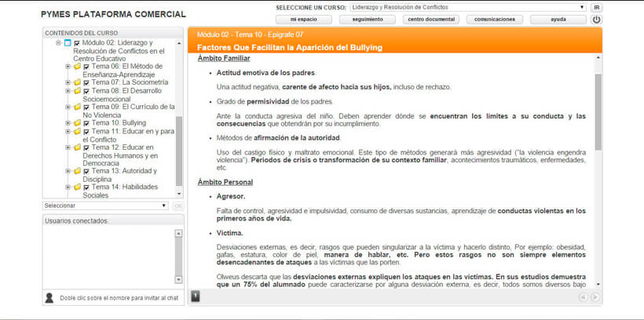This screenshot has width=644, height=320.
Task: Open Tema 13: Autoridad y Disciplina topic
Action: [x=119, y=175]
